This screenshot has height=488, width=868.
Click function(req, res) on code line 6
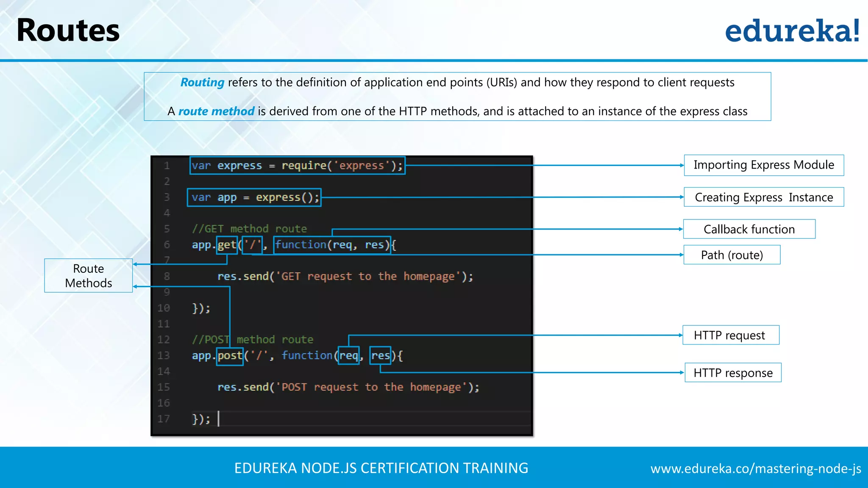[x=332, y=245]
